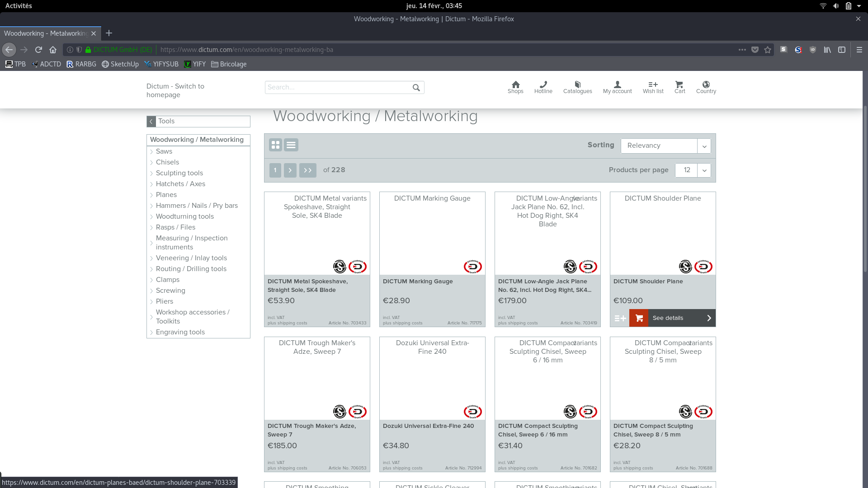
Task: Open page actions three-dots menu
Action: coord(742,50)
